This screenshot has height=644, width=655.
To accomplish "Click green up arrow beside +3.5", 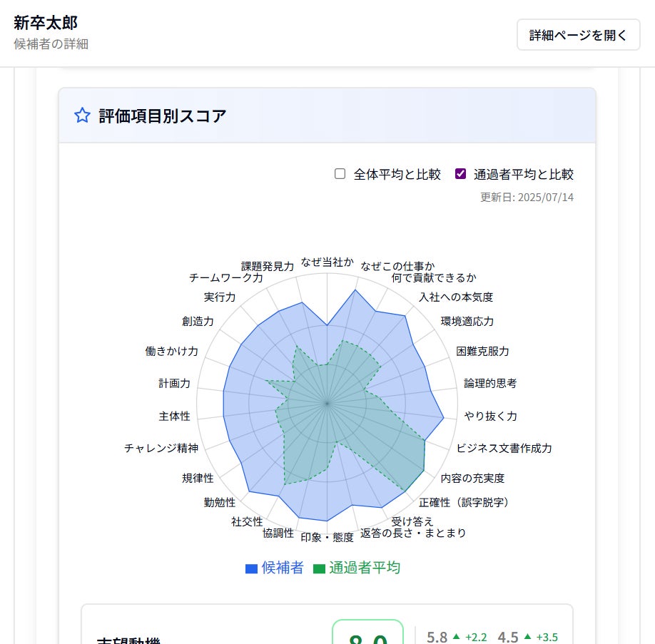I will point(527,637).
